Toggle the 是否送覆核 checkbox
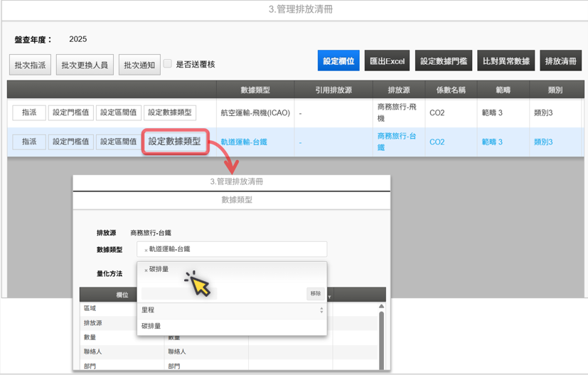 168,64
